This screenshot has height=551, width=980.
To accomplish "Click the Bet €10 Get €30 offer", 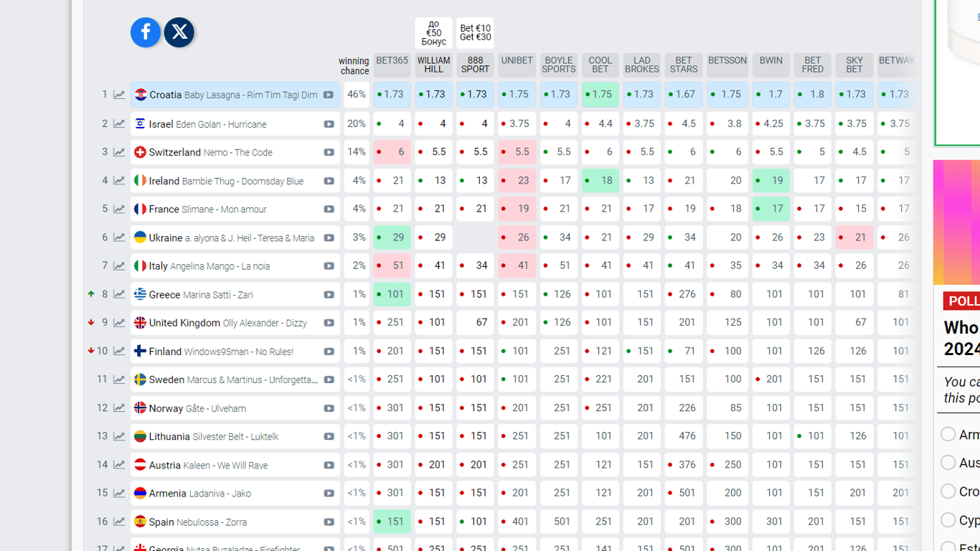I will coord(475,33).
